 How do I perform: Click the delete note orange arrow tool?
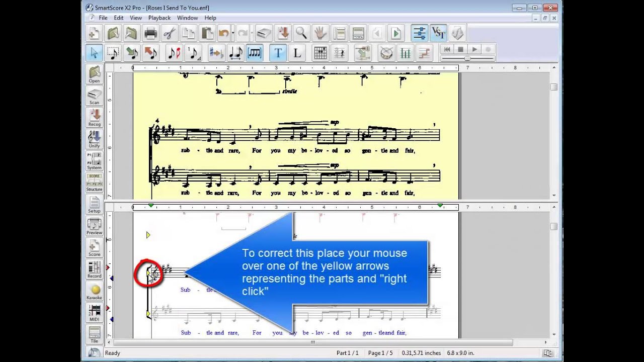[150, 53]
